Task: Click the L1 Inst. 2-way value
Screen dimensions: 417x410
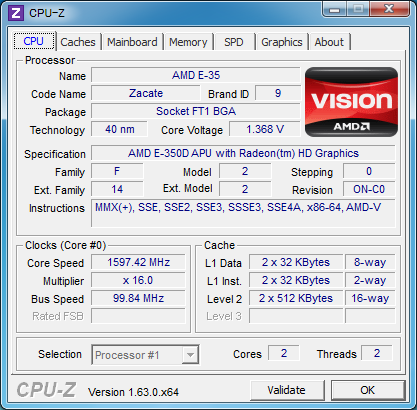Action: point(370,280)
